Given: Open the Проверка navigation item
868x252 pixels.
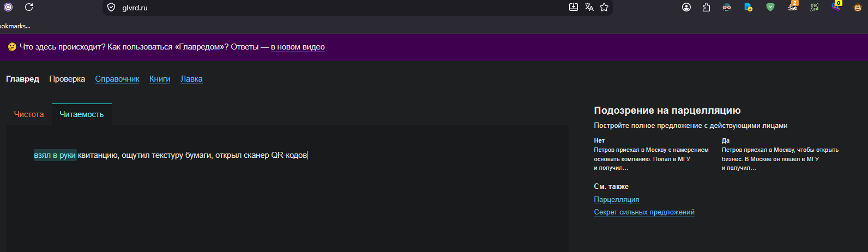Looking at the screenshot, I should [x=67, y=79].
